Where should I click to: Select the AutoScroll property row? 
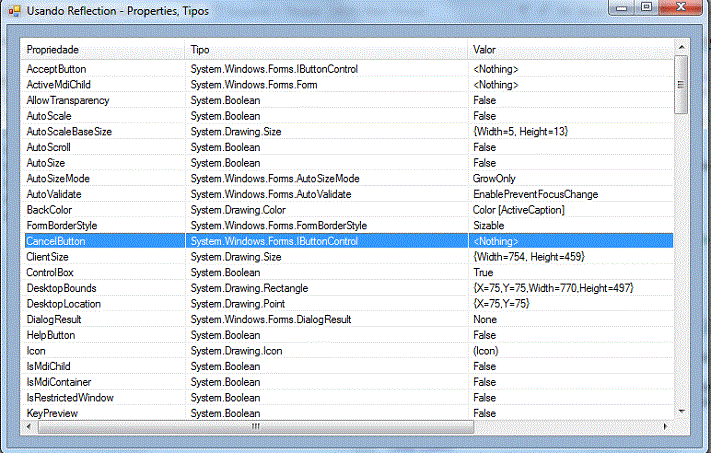click(x=348, y=147)
